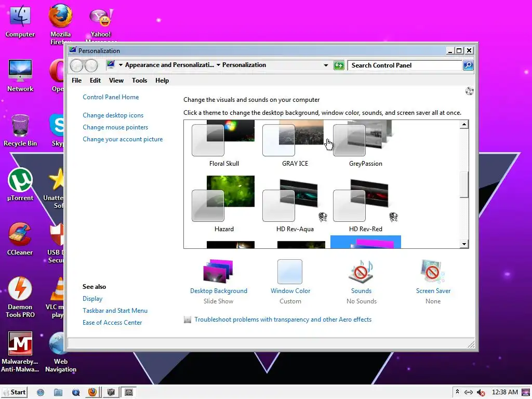Image resolution: width=532 pixels, height=399 pixels.
Task: Open the Network desktop icon
Action: 20,75
